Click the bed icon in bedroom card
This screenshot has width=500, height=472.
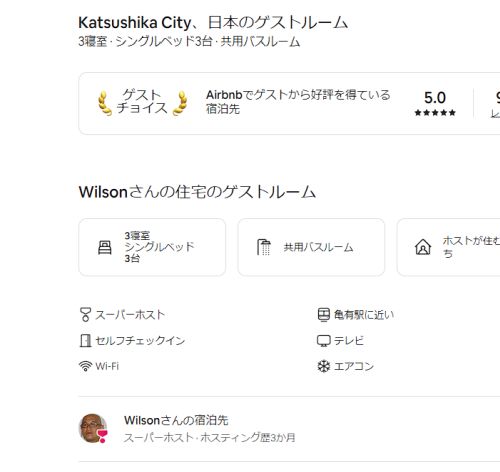tap(105, 247)
